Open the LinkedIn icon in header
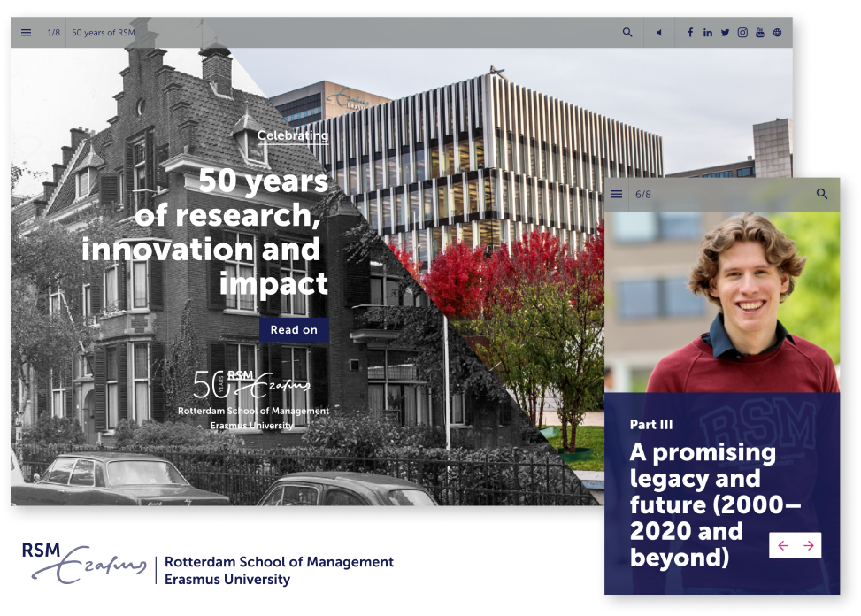Screen dimensions: 861x616 click(707, 32)
